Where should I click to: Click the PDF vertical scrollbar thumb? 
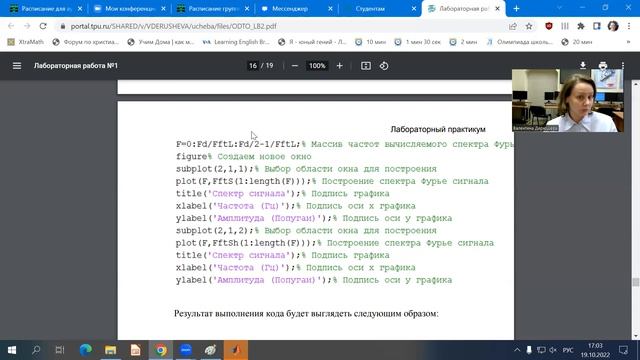click(636, 282)
